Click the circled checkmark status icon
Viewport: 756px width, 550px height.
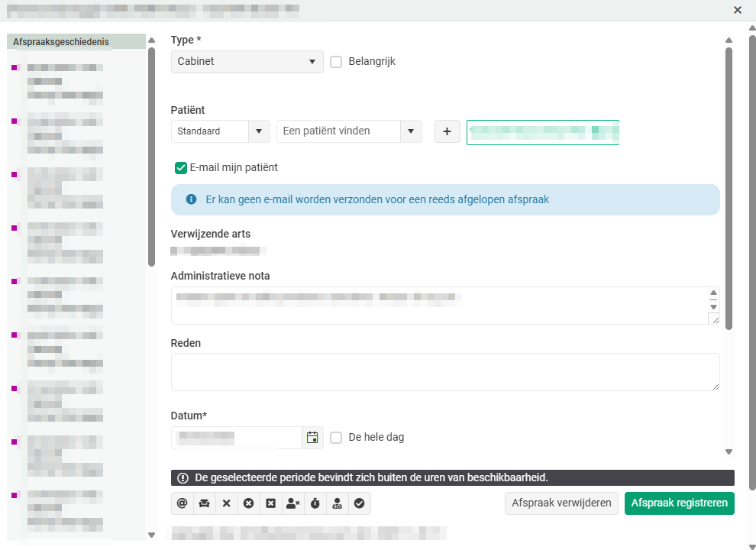click(x=359, y=503)
